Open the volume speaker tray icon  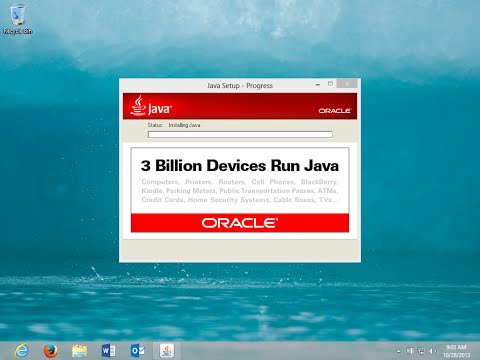432,351
